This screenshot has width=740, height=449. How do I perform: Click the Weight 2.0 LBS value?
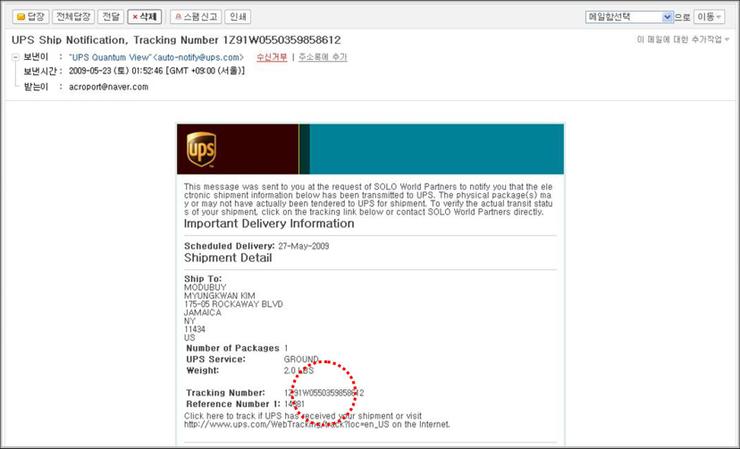tap(299, 371)
